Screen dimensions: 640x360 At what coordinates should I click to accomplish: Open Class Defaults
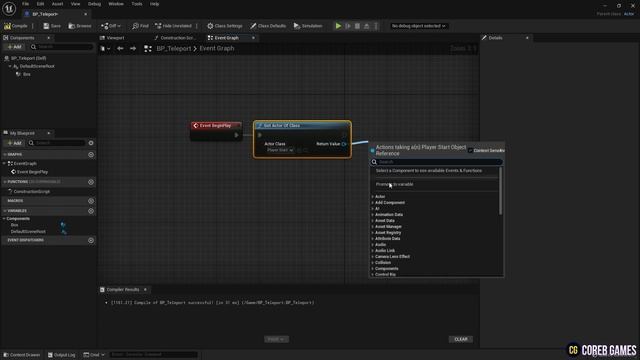pyautogui.click(x=268, y=26)
